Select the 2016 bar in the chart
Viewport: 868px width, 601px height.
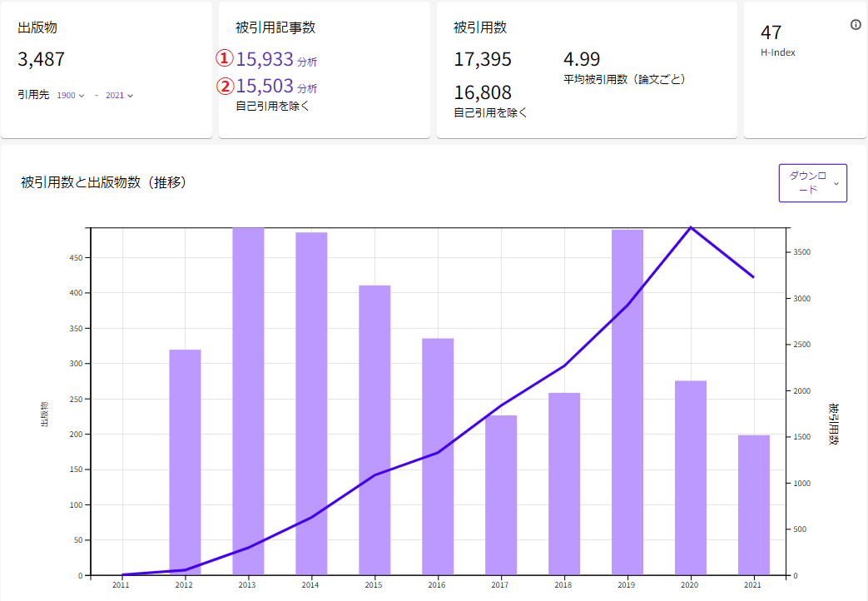tap(438, 456)
